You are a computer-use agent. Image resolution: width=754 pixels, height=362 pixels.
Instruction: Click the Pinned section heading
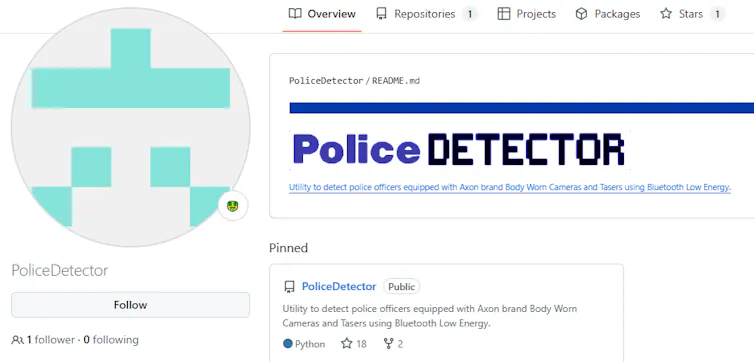click(289, 248)
